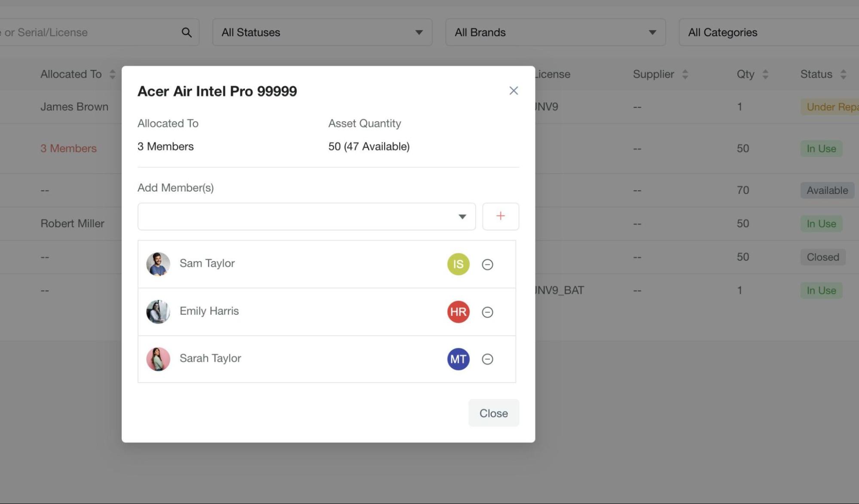The image size is (859, 504).
Task: Click the blue MT department badge
Action: (x=458, y=359)
